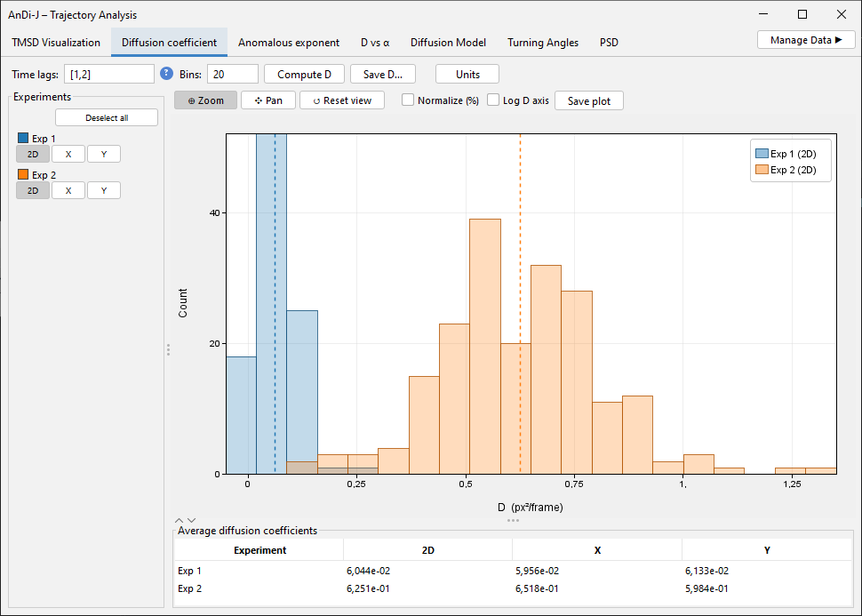Open the Units settings

point(467,75)
